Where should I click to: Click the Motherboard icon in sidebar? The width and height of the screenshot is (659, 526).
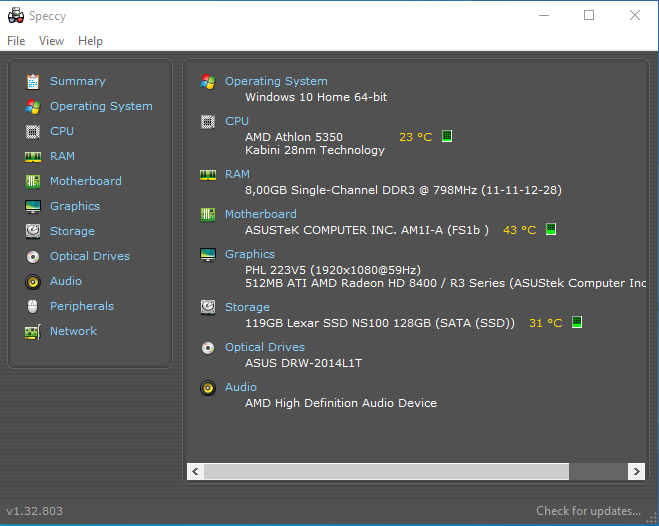tap(33, 181)
